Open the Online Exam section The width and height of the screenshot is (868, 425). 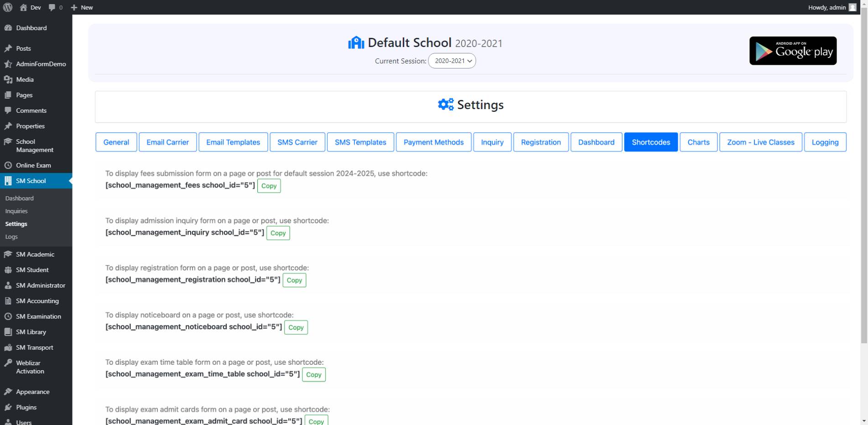point(34,165)
